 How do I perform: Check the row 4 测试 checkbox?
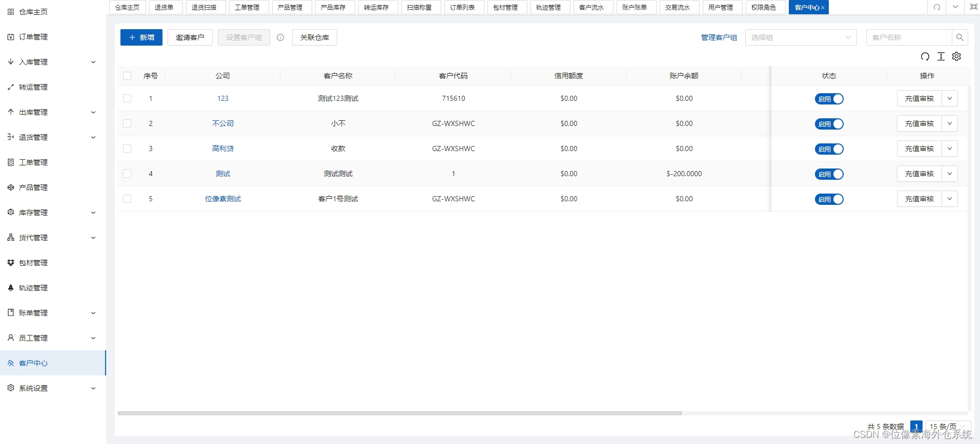pyautogui.click(x=127, y=174)
